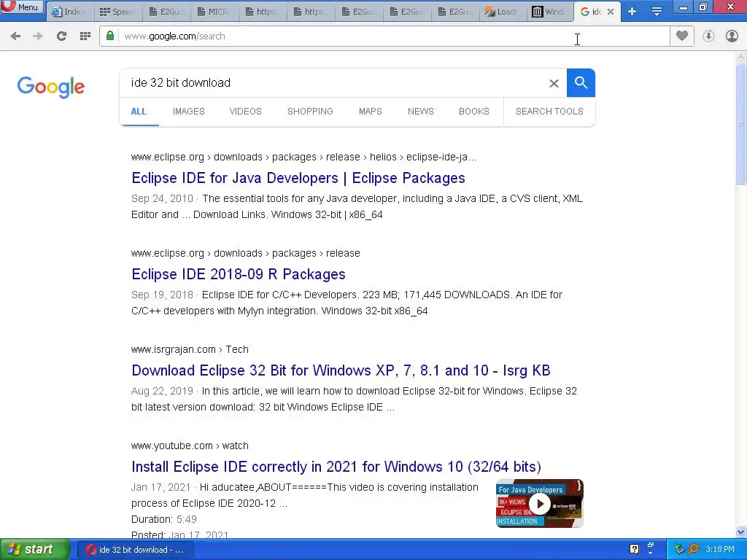Switch to BOOKS results
This screenshot has width=747, height=560.
[x=474, y=112]
